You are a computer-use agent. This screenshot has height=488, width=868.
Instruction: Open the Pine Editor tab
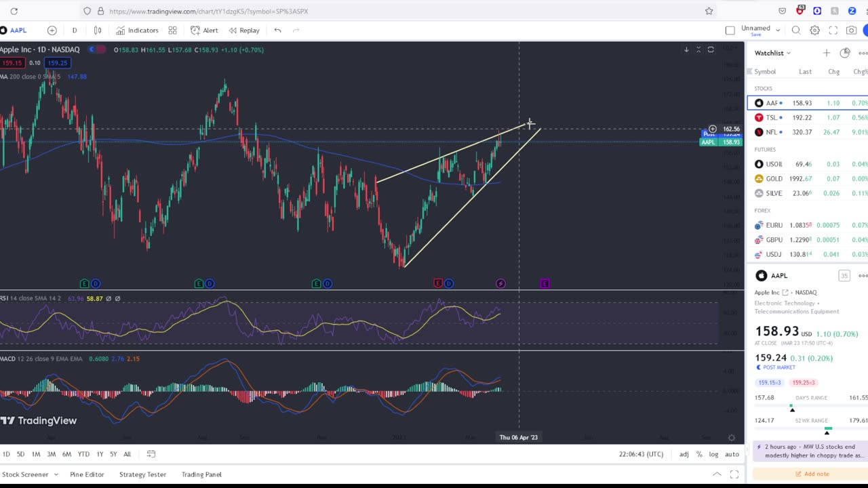[87, 474]
